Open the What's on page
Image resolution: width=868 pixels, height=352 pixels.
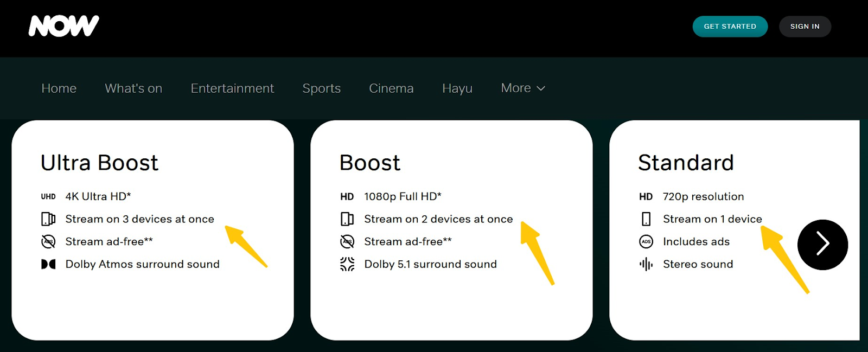click(x=133, y=88)
